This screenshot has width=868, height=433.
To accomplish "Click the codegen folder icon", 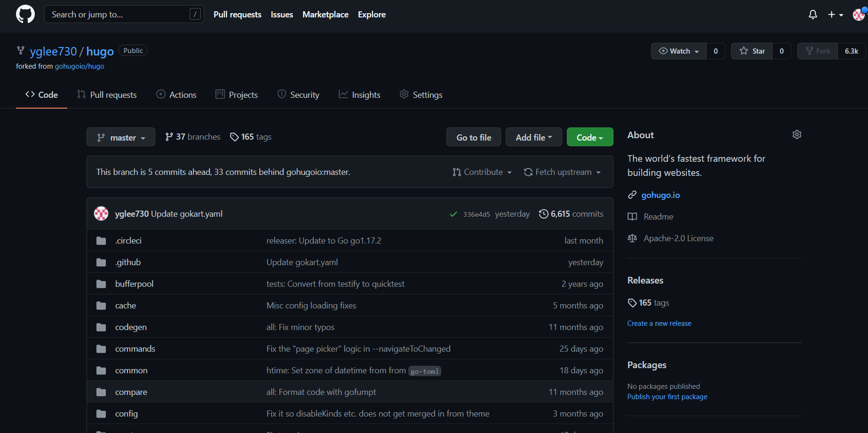I will pos(101,327).
